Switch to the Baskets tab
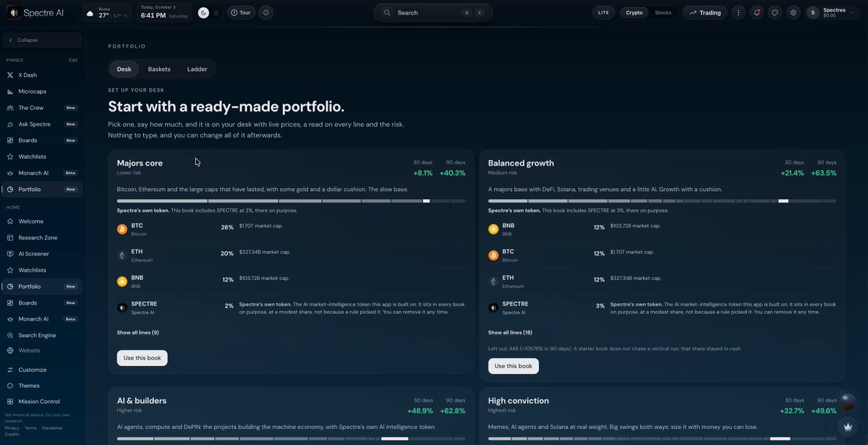Screen dimensions: 868x445 (x=159, y=69)
